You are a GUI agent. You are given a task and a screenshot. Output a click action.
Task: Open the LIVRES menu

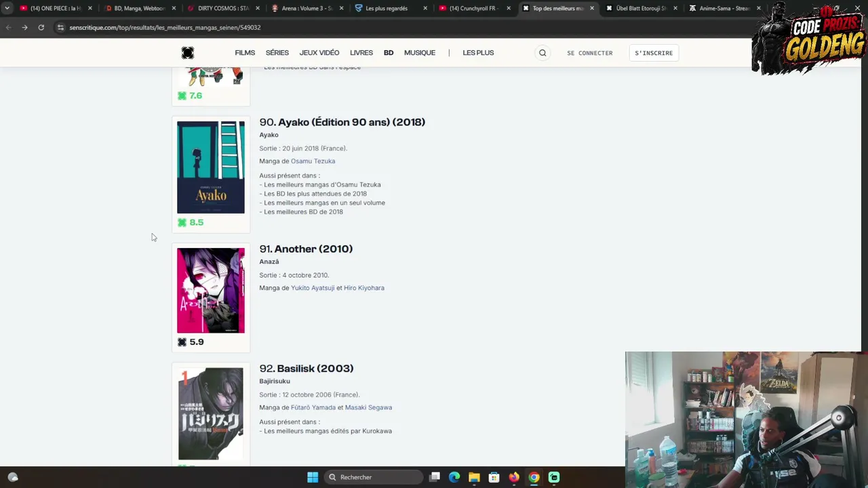361,53
